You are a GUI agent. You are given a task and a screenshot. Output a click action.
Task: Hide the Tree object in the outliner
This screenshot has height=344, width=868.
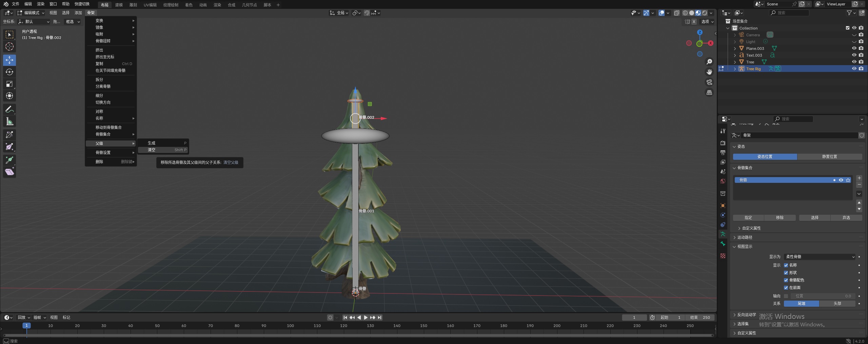pyautogui.click(x=854, y=62)
